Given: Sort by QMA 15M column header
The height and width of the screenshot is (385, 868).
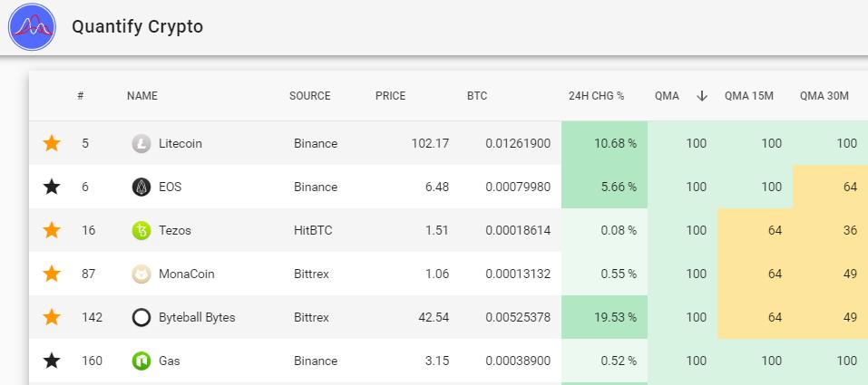Looking at the screenshot, I should click(749, 96).
